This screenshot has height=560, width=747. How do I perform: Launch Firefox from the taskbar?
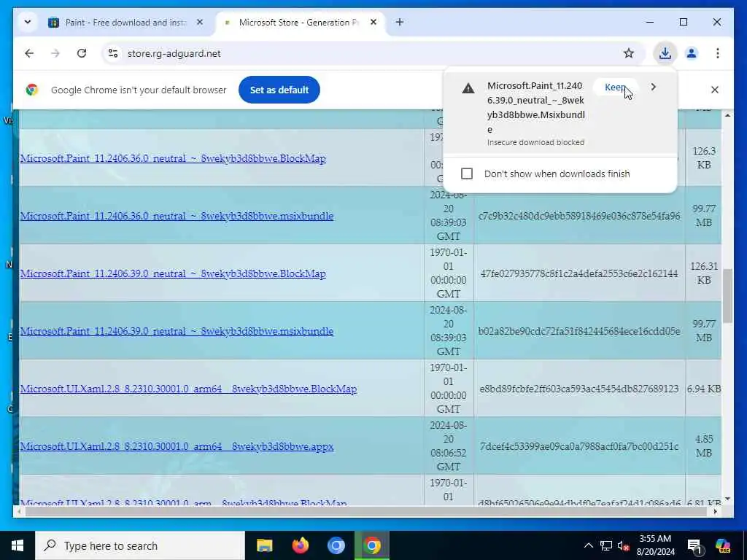tap(300, 545)
